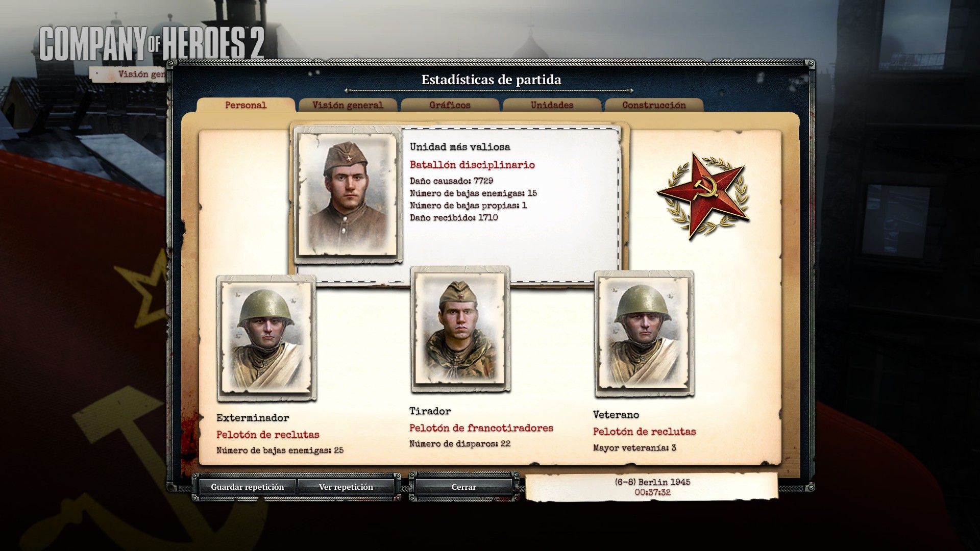Screen dimensions: 980x551
Task: Select the Batallón disciplinario soldier portrait
Action: point(347,194)
